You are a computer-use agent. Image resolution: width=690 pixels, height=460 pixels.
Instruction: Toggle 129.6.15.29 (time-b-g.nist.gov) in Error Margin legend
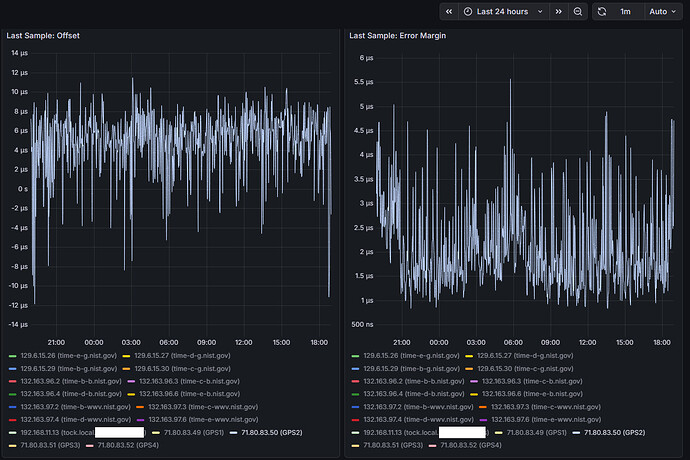(x=405, y=368)
